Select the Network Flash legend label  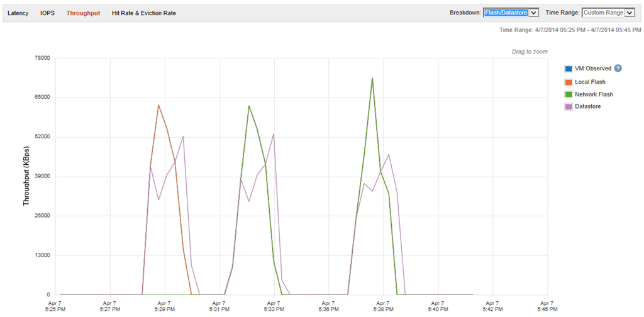coord(594,94)
